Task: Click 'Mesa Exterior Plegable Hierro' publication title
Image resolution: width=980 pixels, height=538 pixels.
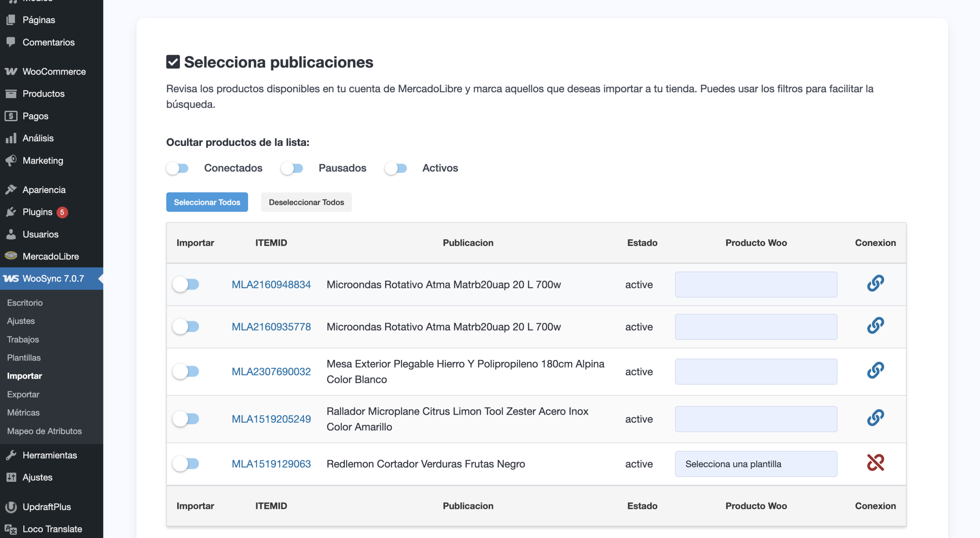Action: pyautogui.click(x=465, y=371)
